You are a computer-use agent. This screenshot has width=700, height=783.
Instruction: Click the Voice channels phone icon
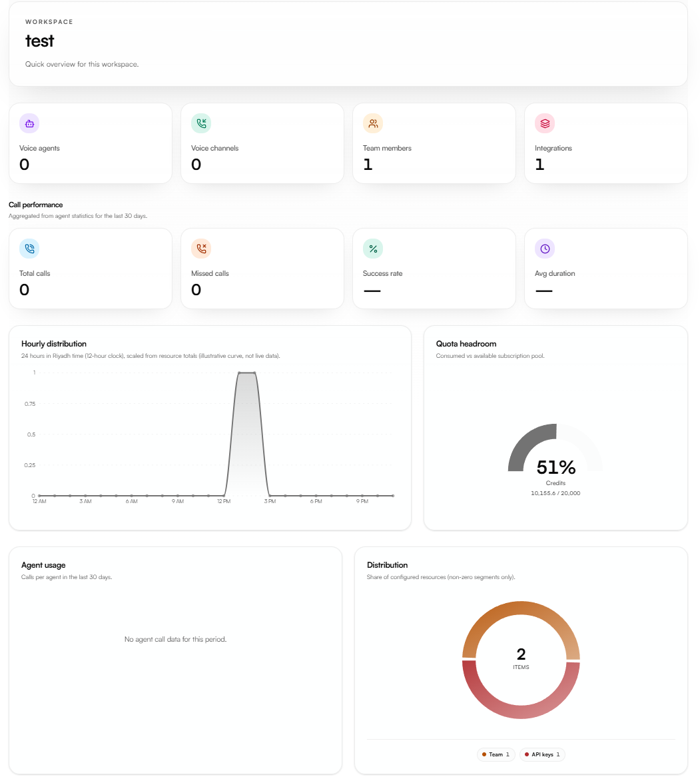coord(201,123)
